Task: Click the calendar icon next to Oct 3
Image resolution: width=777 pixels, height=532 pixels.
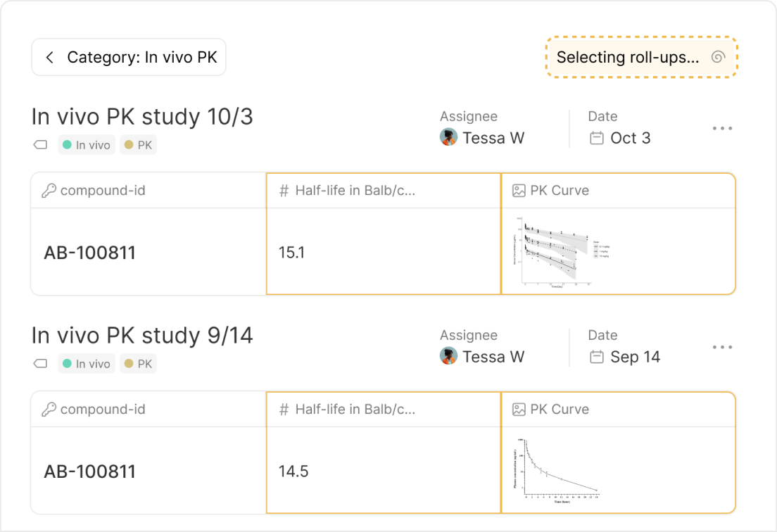Action: pyautogui.click(x=597, y=138)
